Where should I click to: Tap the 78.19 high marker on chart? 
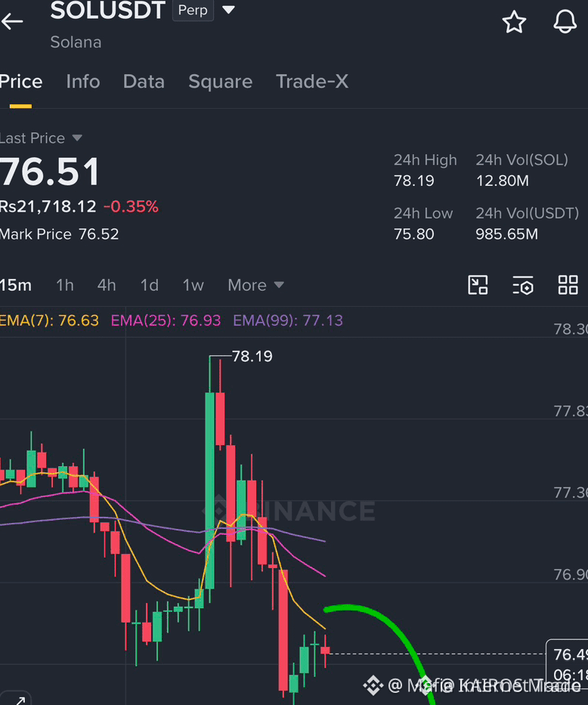coord(252,357)
